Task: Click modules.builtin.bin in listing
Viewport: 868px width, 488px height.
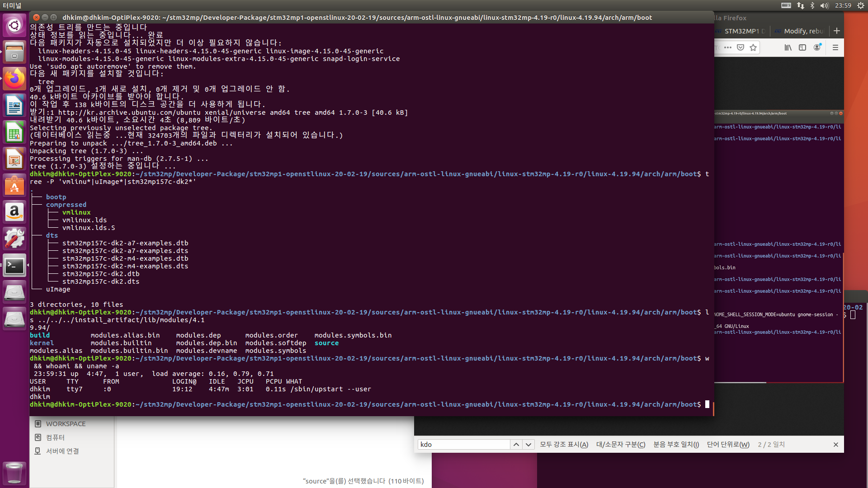Action: tap(129, 351)
